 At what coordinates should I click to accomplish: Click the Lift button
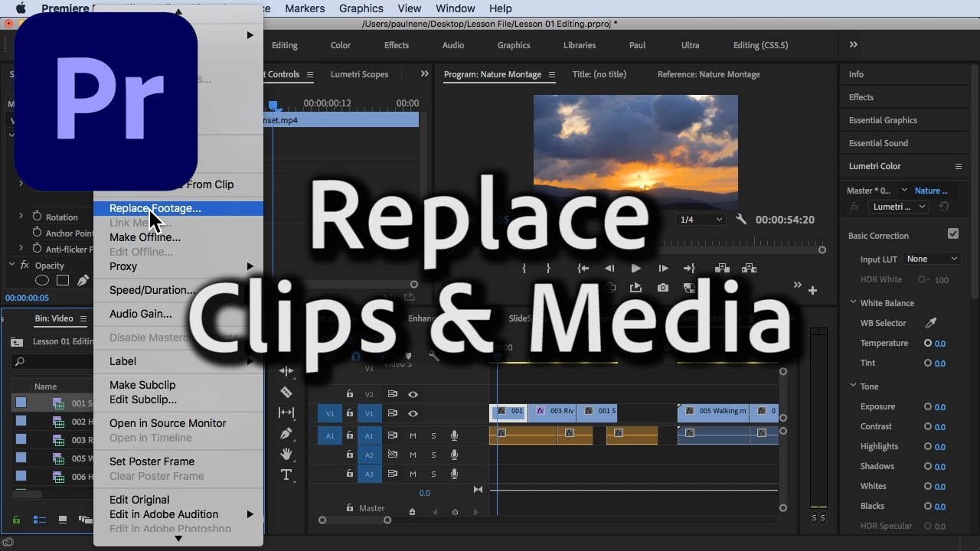tap(722, 268)
